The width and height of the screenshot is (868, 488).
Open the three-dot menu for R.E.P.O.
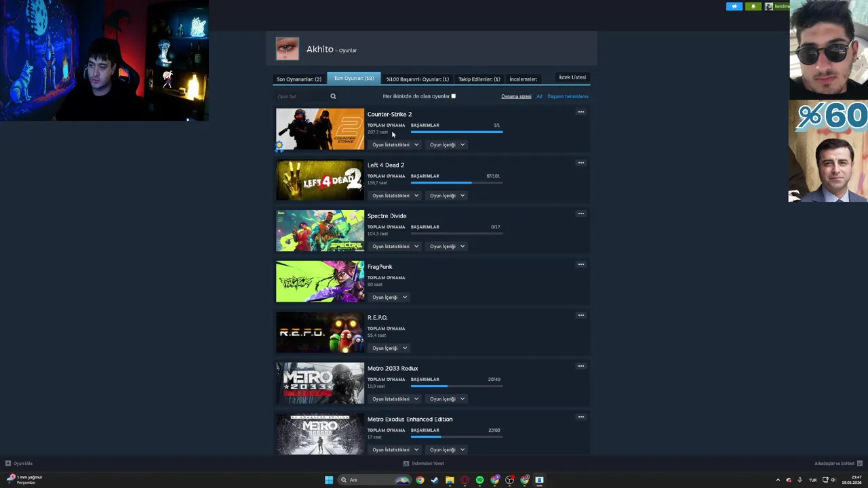580,315
